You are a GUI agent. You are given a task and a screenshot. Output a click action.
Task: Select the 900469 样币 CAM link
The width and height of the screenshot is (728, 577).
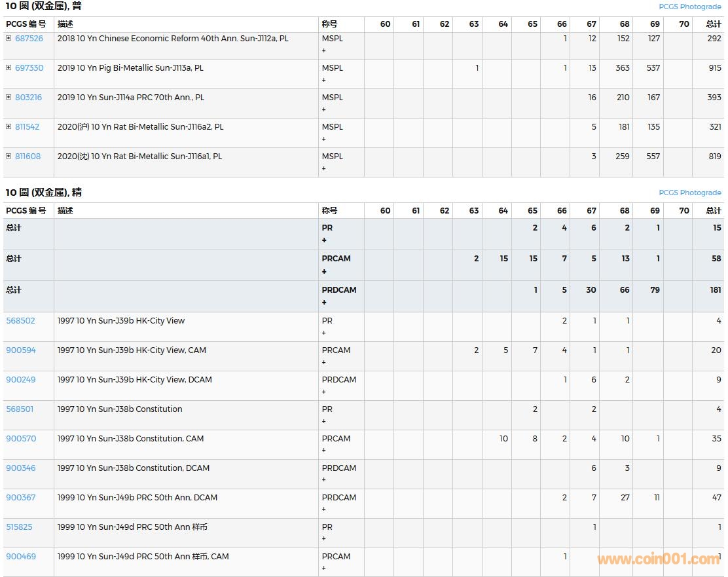click(x=21, y=557)
